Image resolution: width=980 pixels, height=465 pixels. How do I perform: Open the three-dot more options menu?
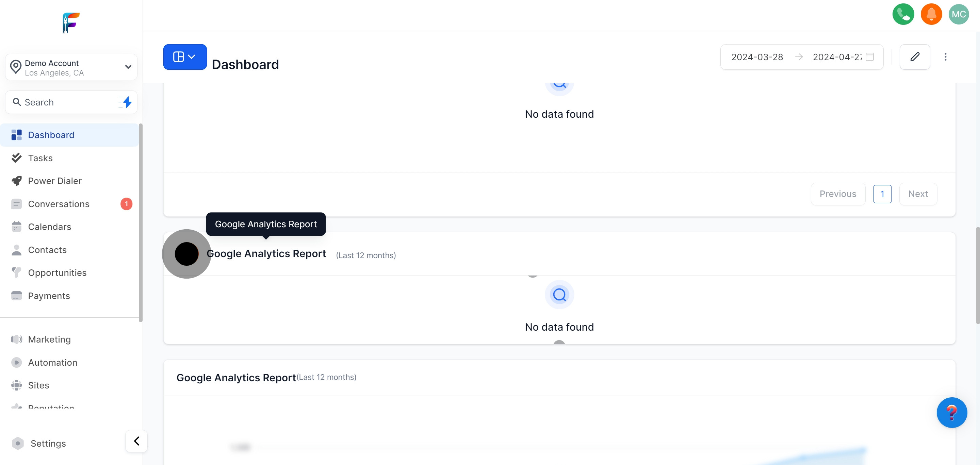[945, 57]
